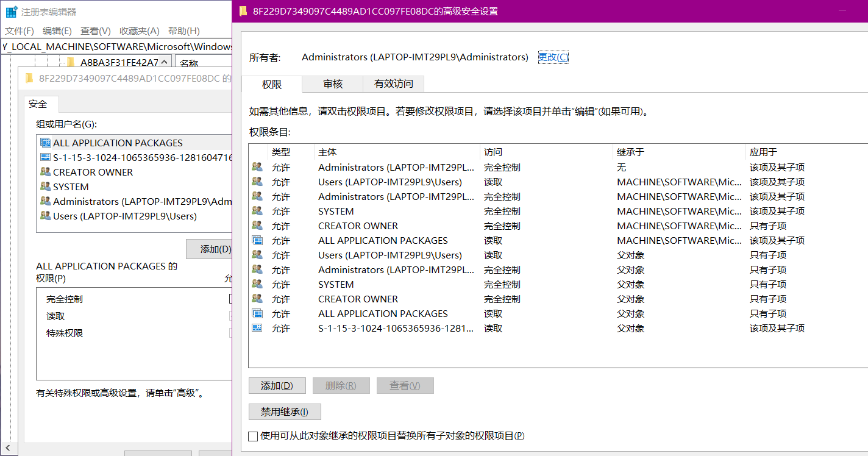Click the Users group icon in the 组或用户名 list

point(45,216)
